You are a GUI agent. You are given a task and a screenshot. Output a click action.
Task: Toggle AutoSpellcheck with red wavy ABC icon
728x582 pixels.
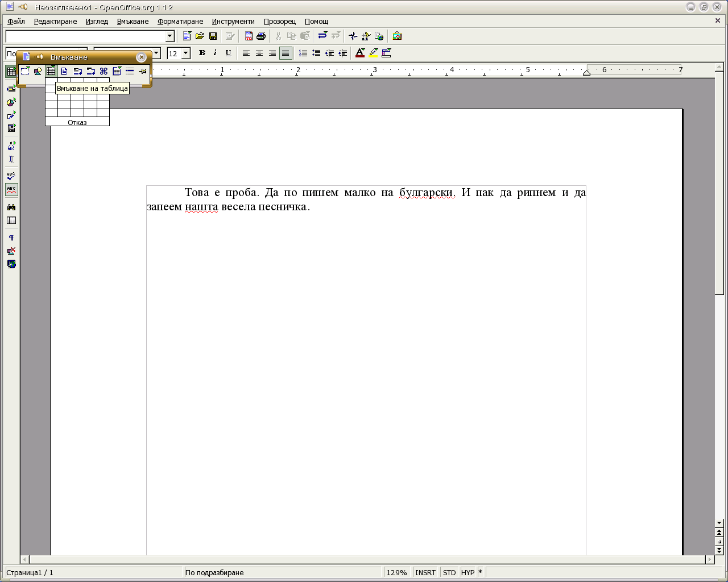coord(11,189)
